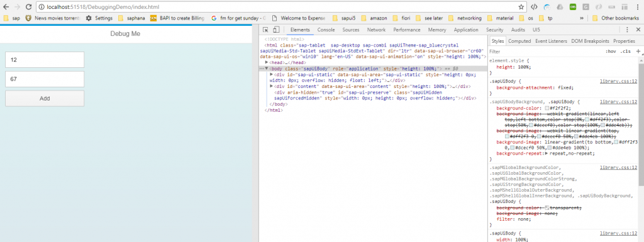Open the BAPI to create Billing bookmark
644x242 pixels.
pyautogui.click(x=177, y=18)
